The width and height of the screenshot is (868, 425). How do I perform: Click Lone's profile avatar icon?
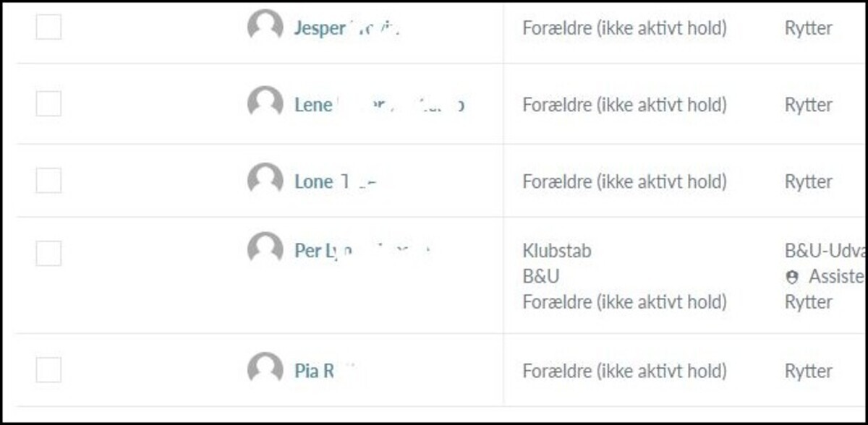[x=265, y=180]
